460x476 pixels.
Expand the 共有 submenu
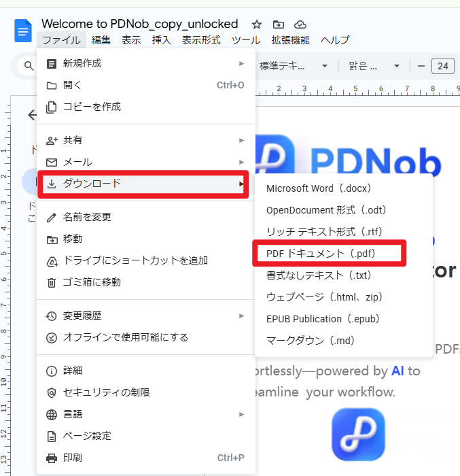click(x=146, y=140)
